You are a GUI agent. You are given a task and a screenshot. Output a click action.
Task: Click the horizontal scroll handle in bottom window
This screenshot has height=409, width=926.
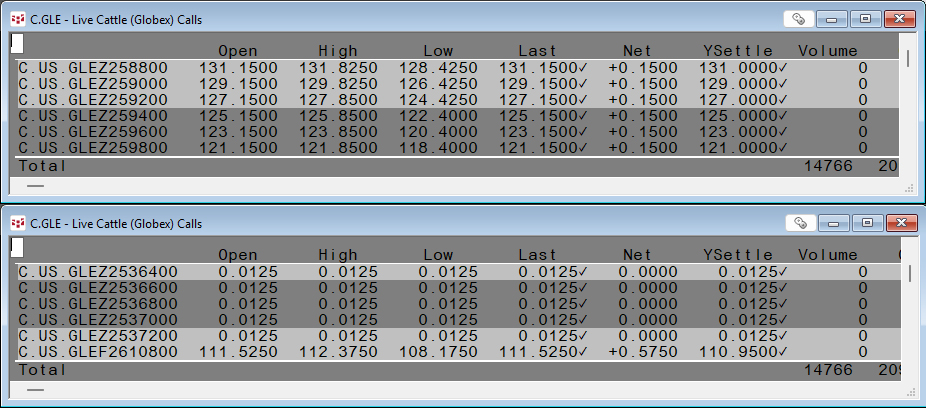tap(35, 390)
